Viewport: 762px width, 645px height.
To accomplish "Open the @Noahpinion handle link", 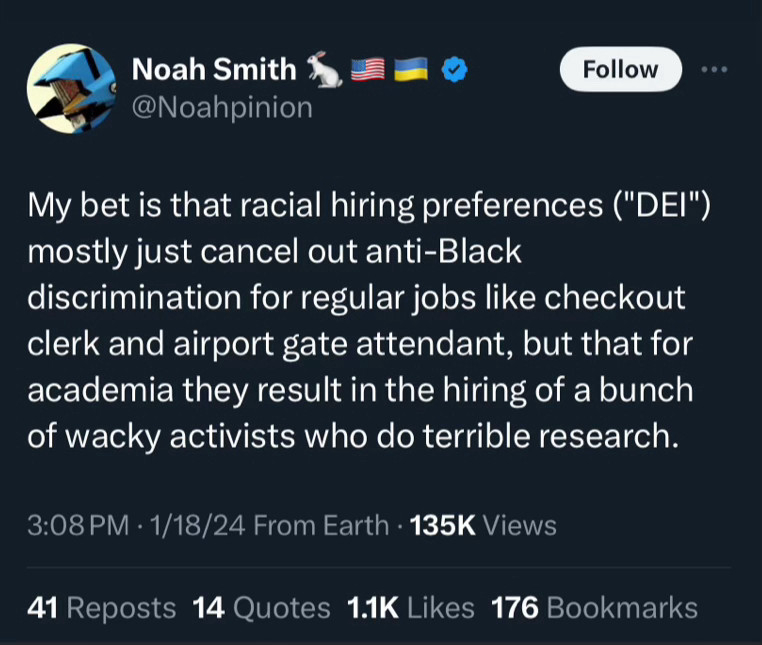I will [x=222, y=106].
